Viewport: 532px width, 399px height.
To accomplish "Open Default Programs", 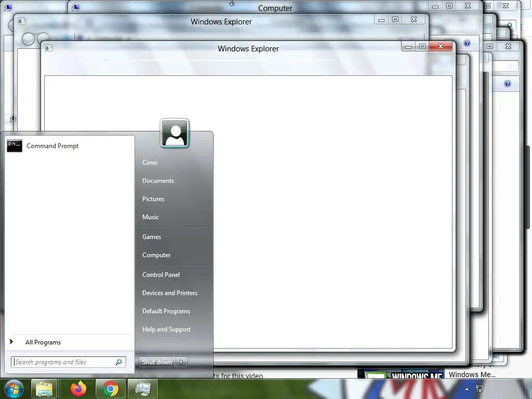I will click(166, 311).
